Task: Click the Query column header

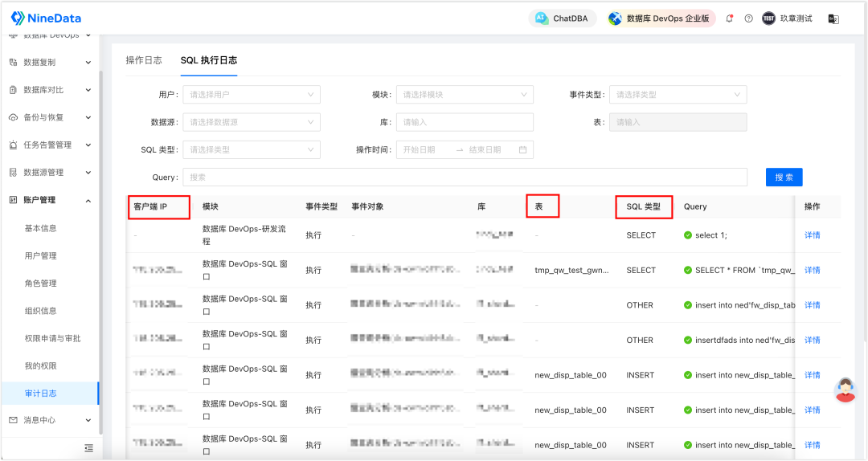Action: (x=695, y=206)
